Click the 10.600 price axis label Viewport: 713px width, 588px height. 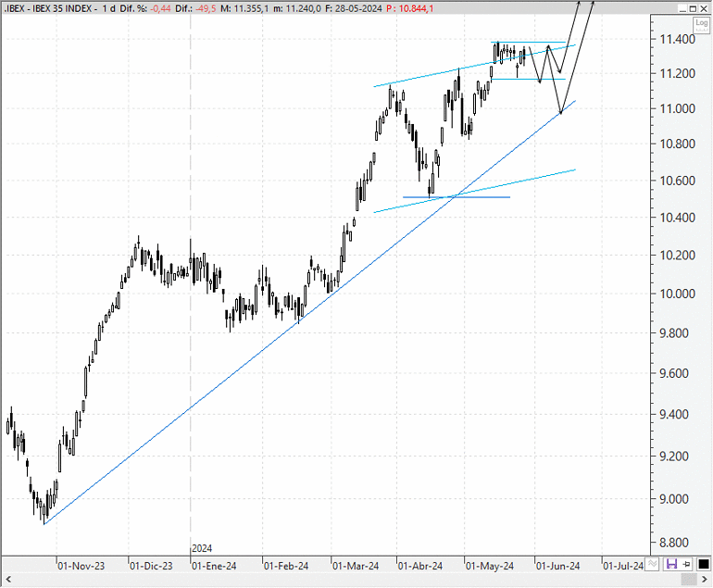[678, 181]
